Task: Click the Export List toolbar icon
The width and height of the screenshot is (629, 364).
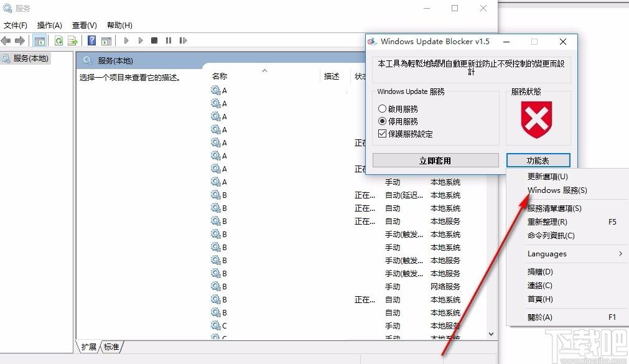Action: click(73, 40)
